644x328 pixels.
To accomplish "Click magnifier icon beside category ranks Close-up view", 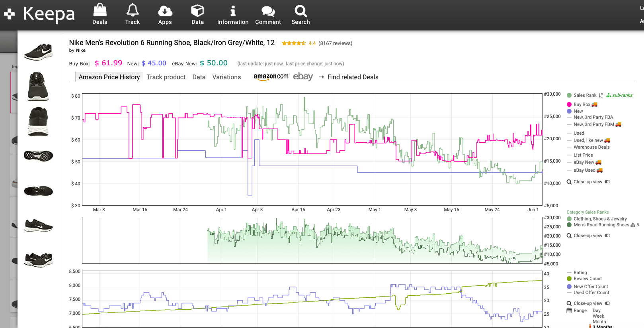I will 569,236.
